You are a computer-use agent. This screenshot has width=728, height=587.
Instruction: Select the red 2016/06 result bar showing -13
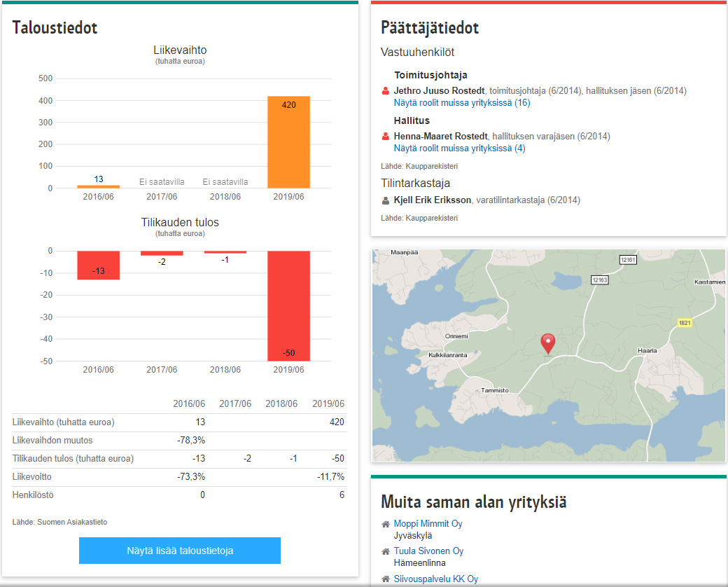tap(98, 265)
